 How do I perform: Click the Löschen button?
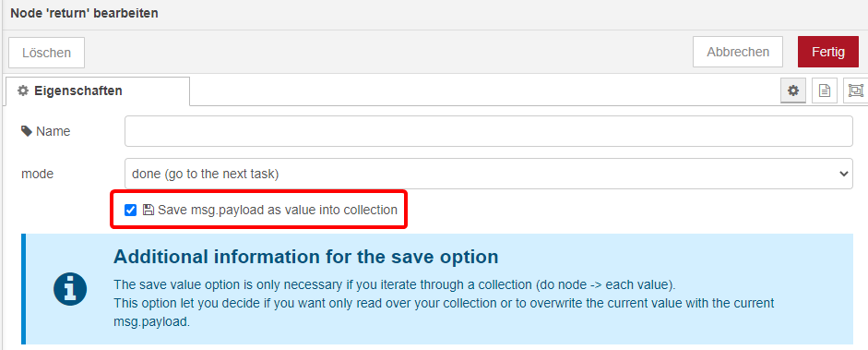coord(46,53)
